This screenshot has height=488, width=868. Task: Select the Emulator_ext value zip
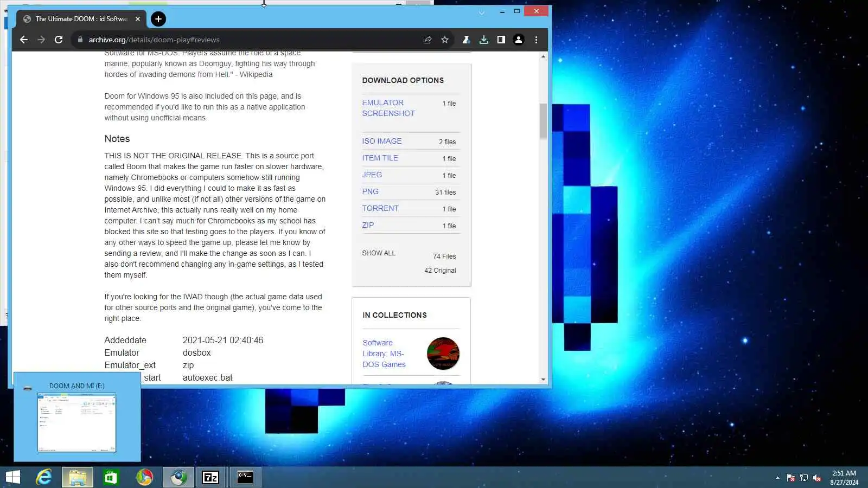(188, 365)
